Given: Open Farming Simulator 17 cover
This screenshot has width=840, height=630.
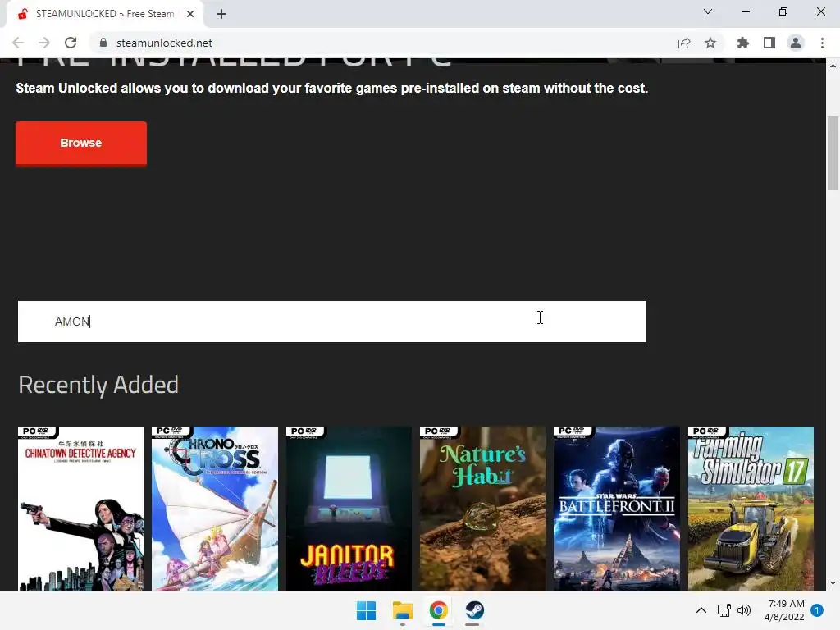Looking at the screenshot, I should click(751, 509).
